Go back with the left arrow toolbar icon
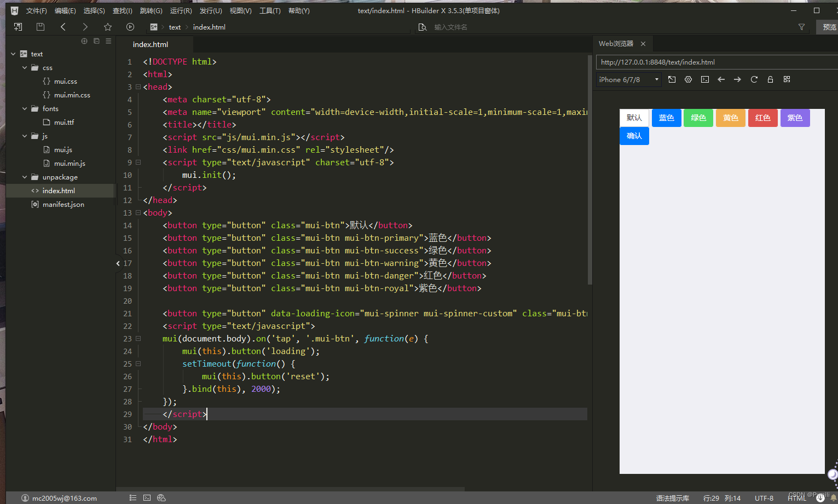838x504 pixels. pyautogui.click(x=63, y=27)
